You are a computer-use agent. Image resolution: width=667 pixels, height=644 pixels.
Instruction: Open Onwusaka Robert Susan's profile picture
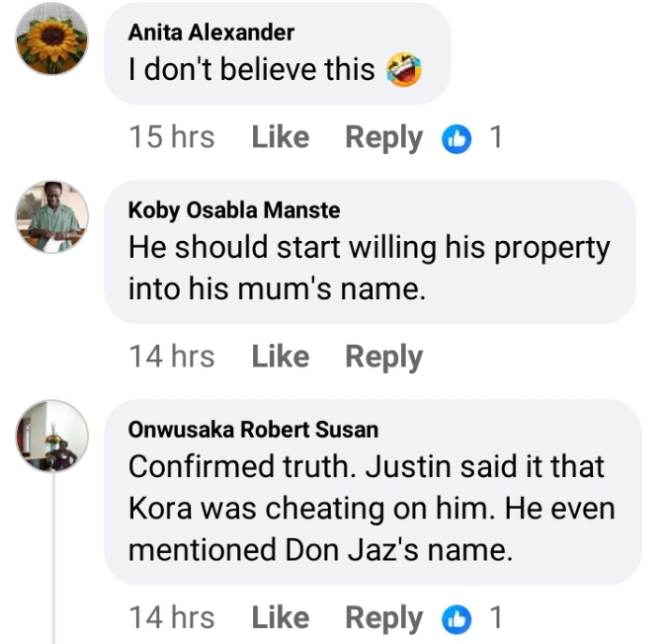point(52,437)
